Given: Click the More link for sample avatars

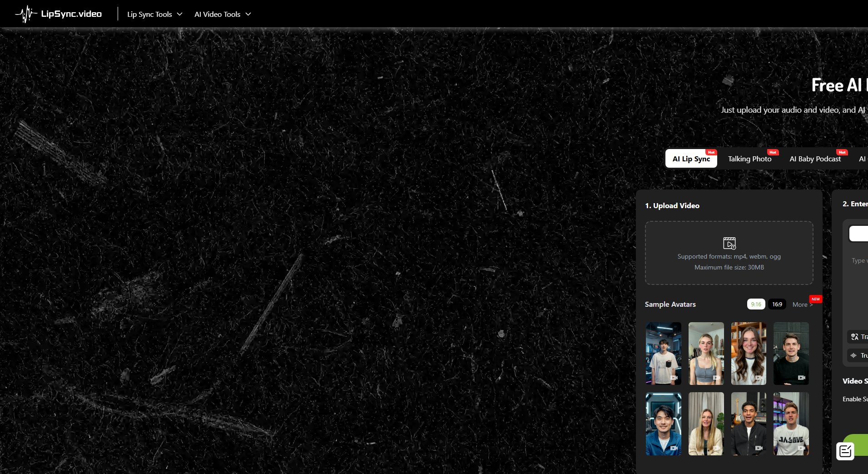Looking at the screenshot, I should coord(802,305).
